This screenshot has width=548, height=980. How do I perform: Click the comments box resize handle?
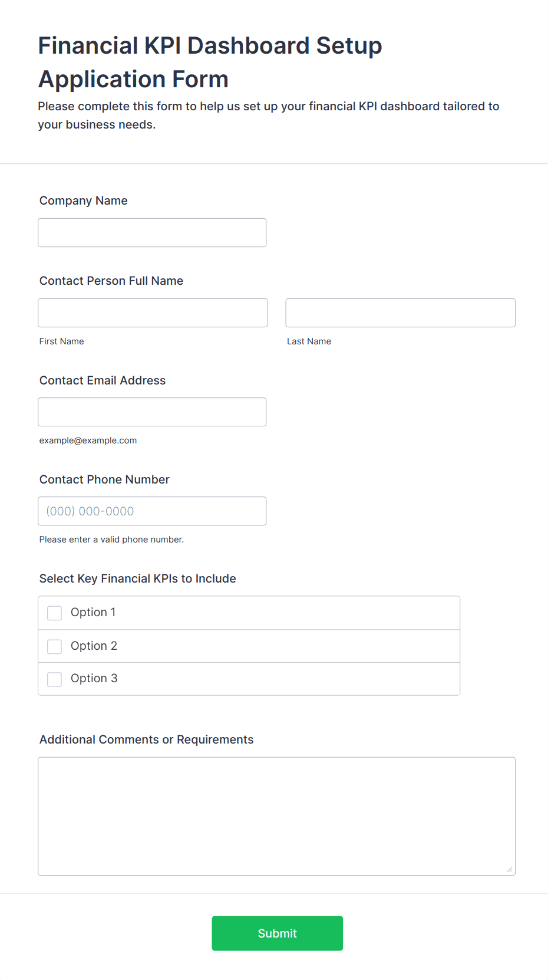pos(510,870)
